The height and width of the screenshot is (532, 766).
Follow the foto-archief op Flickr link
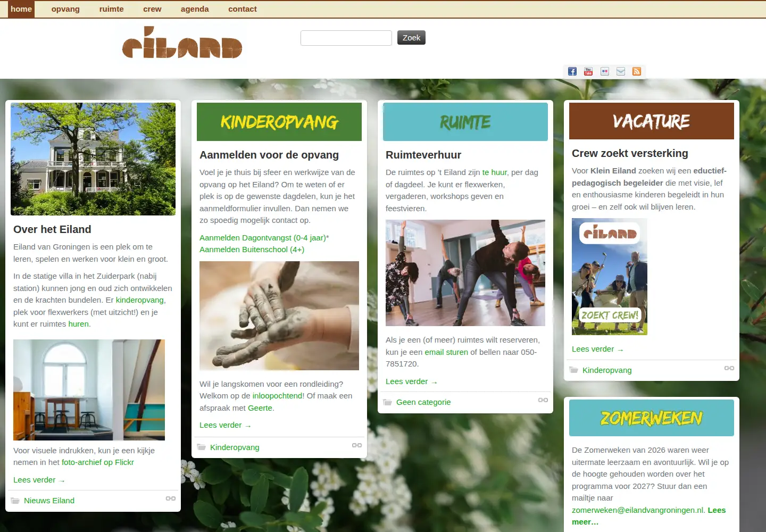[x=98, y=462]
